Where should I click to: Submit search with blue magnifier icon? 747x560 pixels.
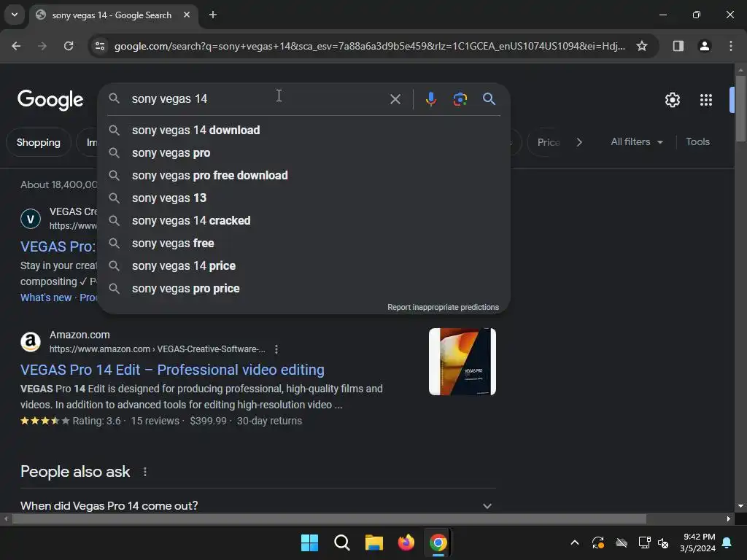(489, 99)
